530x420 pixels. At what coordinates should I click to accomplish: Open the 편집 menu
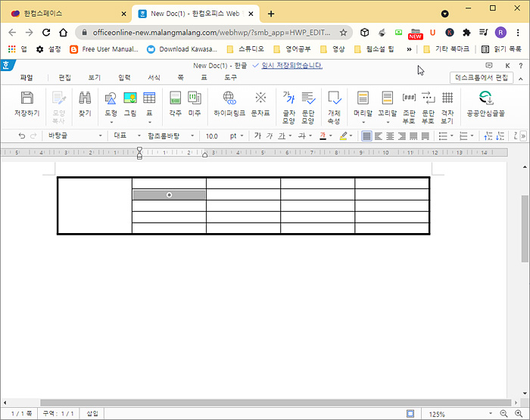coord(64,78)
